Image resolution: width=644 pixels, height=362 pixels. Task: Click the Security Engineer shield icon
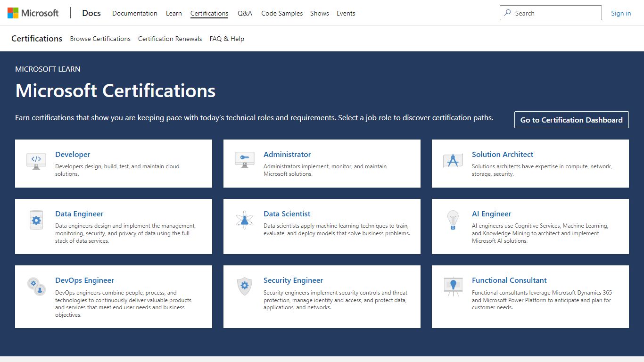pos(245,286)
